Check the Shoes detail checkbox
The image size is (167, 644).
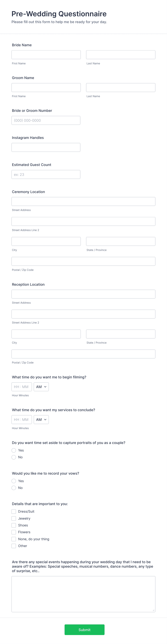tap(14, 525)
